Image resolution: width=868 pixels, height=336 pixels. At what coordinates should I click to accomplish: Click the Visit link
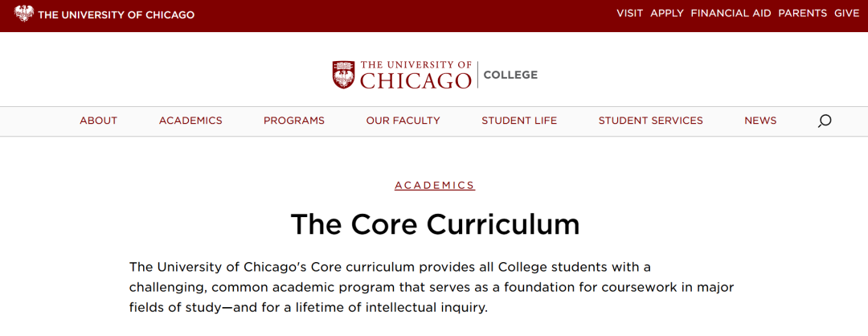630,14
